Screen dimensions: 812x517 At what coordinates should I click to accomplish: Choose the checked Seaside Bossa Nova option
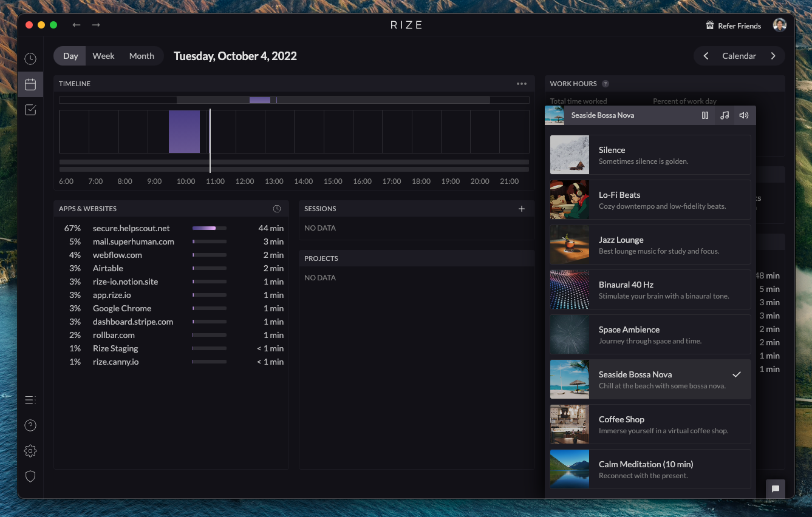click(650, 379)
